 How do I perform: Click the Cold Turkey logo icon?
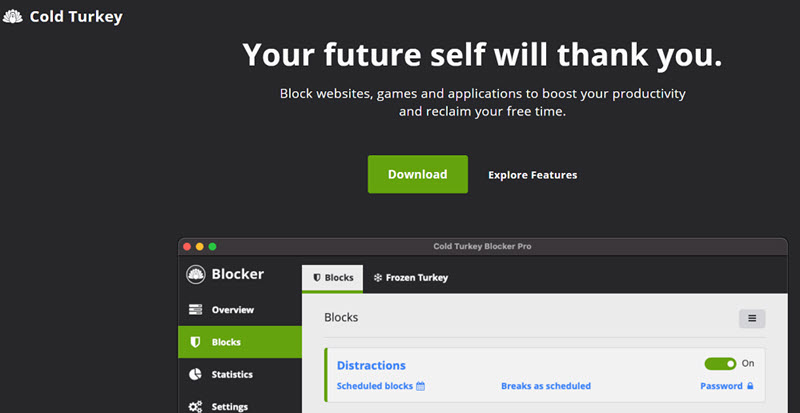point(13,17)
